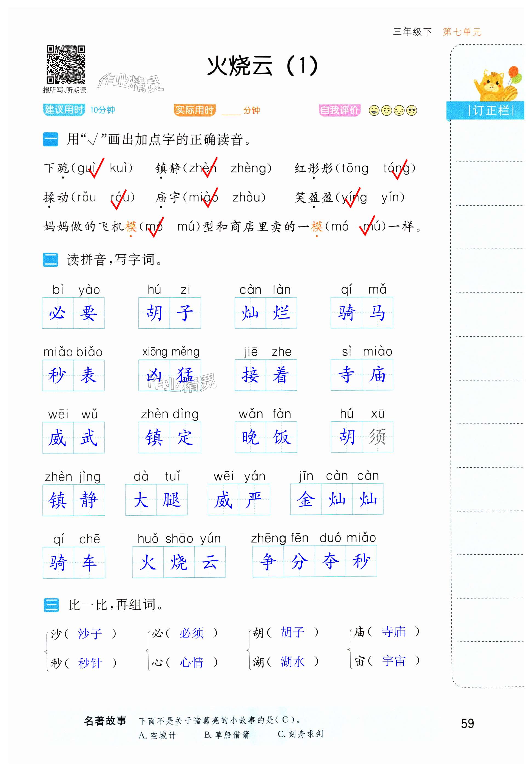
Task: Click the QR code for dictation audio
Action: pos(66,64)
